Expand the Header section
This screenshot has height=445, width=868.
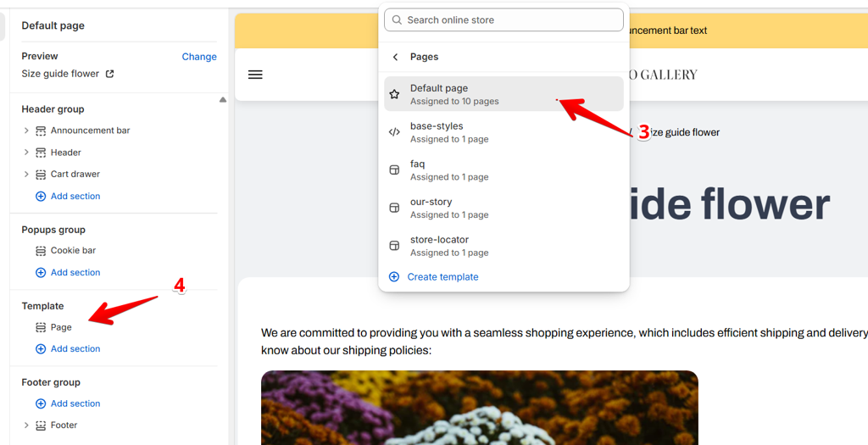[x=26, y=153]
